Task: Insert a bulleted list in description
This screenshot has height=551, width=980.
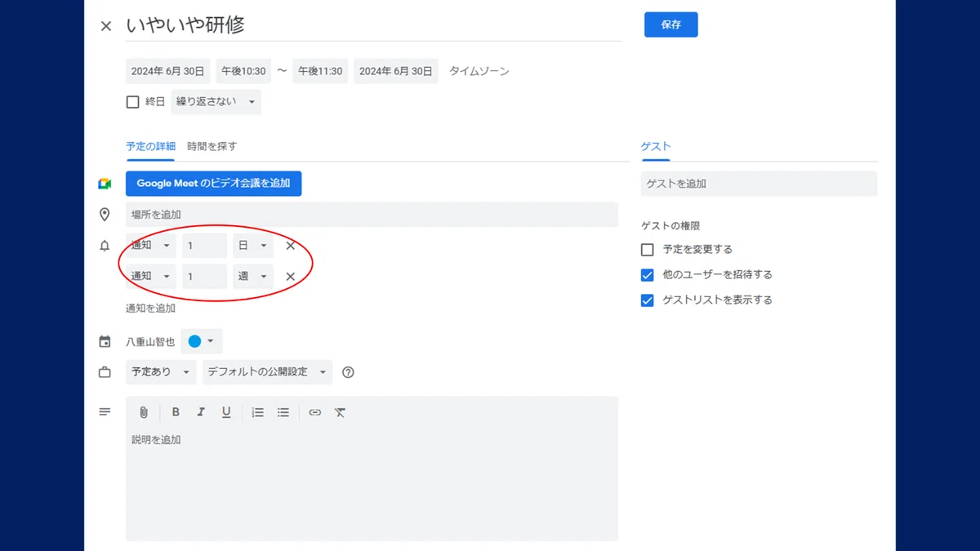Action: [283, 412]
